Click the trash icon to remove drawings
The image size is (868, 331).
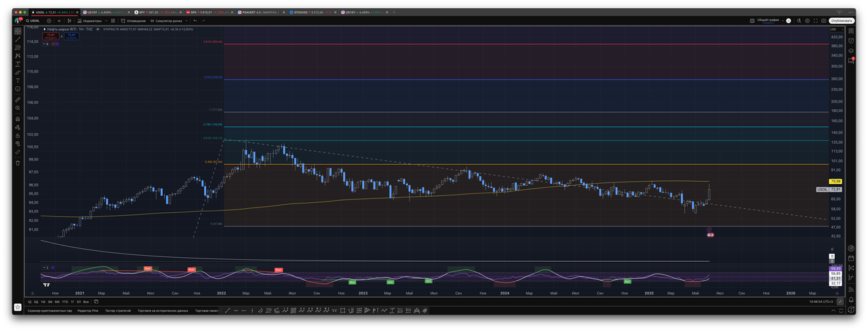[18, 163]
